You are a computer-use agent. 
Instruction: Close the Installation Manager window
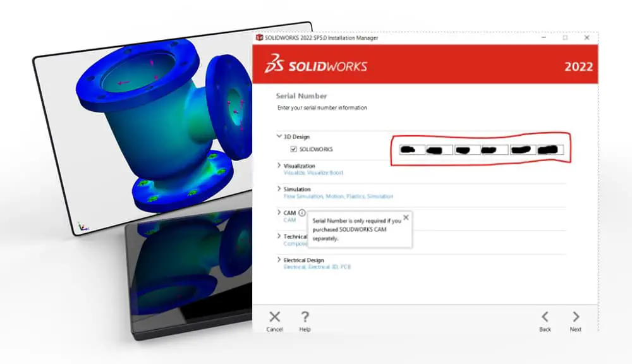[587, 37]
